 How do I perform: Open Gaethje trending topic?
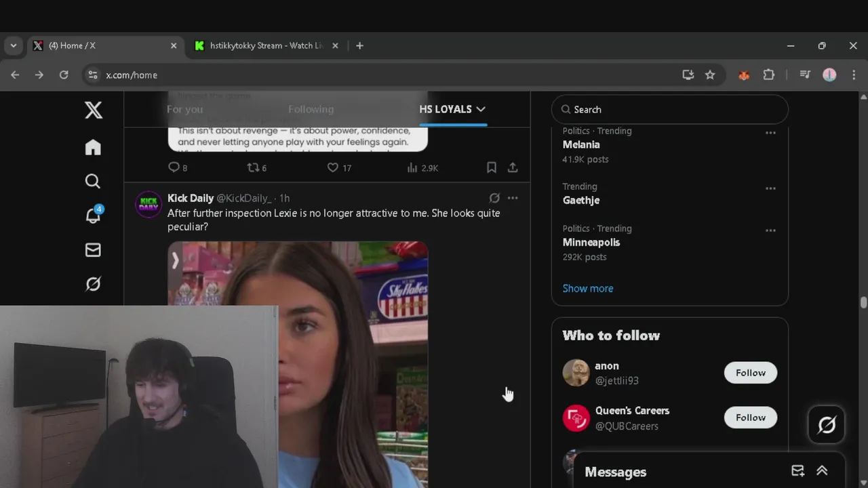(581, 200)
